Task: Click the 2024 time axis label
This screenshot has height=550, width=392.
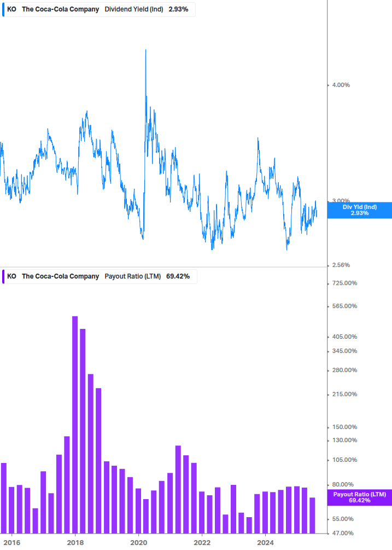Action: click(266, 543)
